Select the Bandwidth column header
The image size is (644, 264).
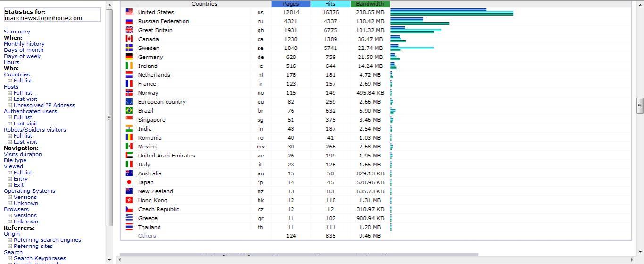pyautogui.click(x=370, y=4)
